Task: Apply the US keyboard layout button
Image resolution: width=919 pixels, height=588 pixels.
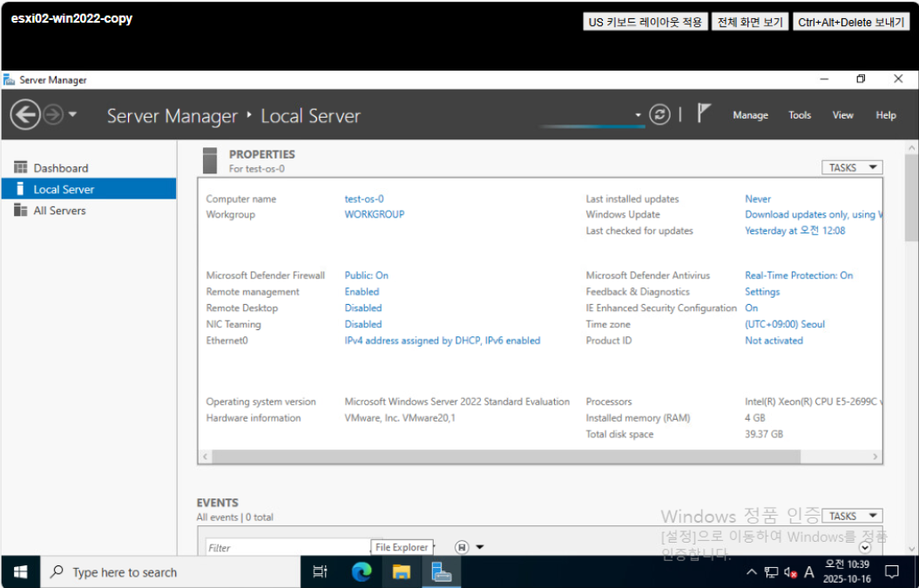Action: (x=645, y=23)
